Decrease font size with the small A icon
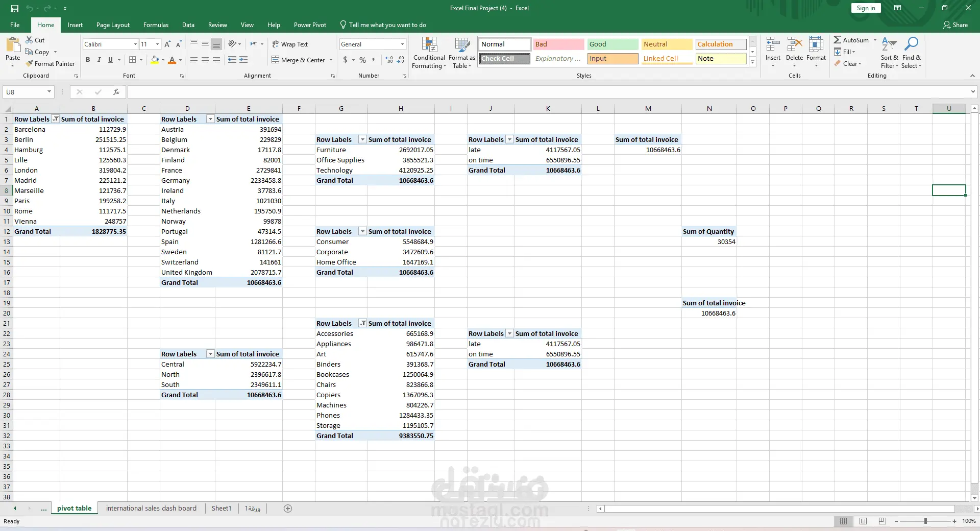This screenshot has height=531, width=980. coord(179,44)
